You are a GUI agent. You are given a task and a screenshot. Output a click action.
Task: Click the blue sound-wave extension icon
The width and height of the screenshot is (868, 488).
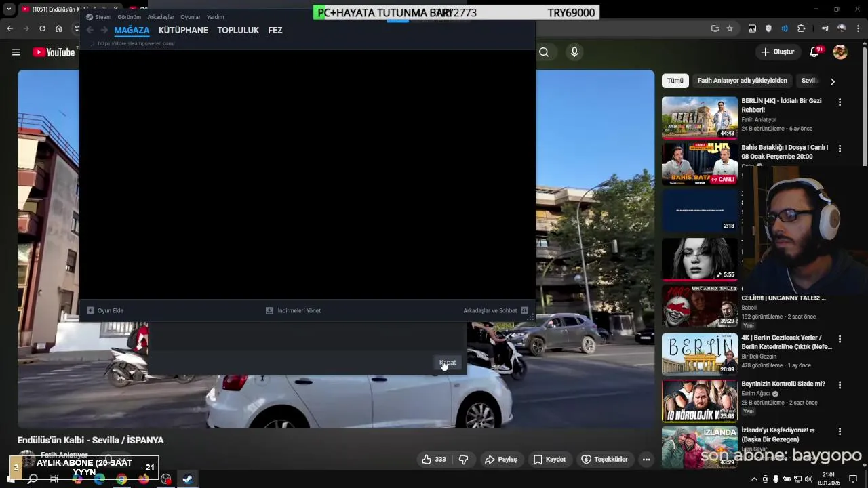[785, 28]
